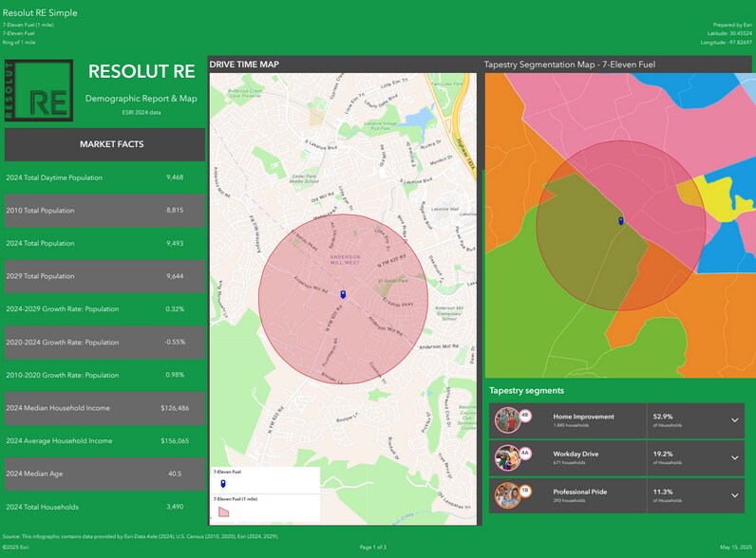Click the 7-Eleven Fuel pin legend icon

point(223,484)
